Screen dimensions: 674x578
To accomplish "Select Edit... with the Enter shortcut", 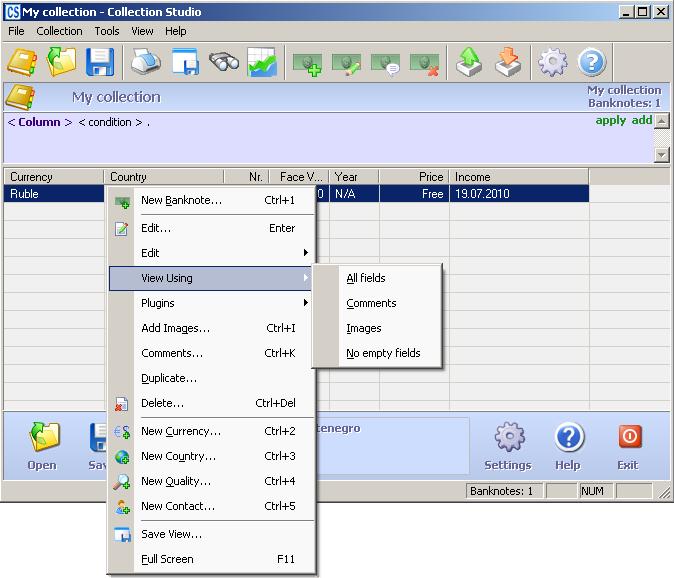I will pyautogui.click(x=211, y=228).
